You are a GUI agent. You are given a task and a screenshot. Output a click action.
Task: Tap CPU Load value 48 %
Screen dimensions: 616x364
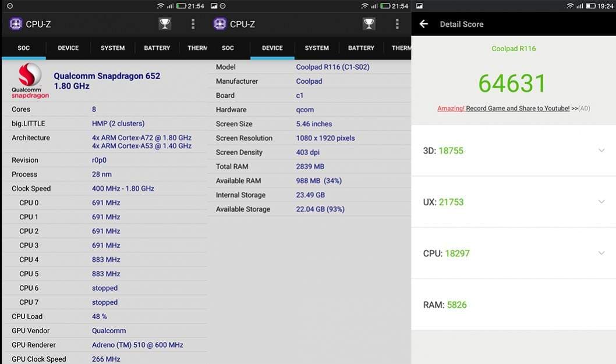[100, 316]
